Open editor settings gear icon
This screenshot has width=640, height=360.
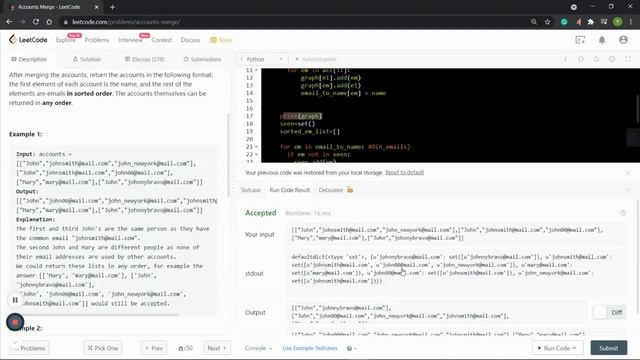(612, 59)
